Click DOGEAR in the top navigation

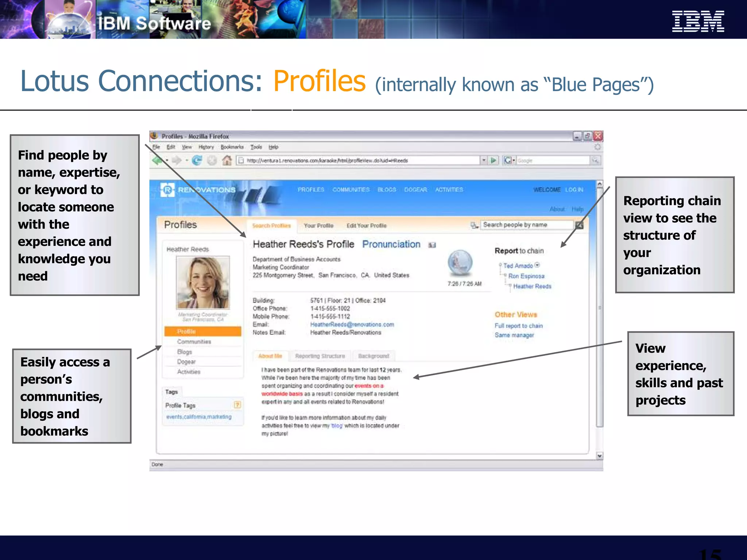[415, 190]
